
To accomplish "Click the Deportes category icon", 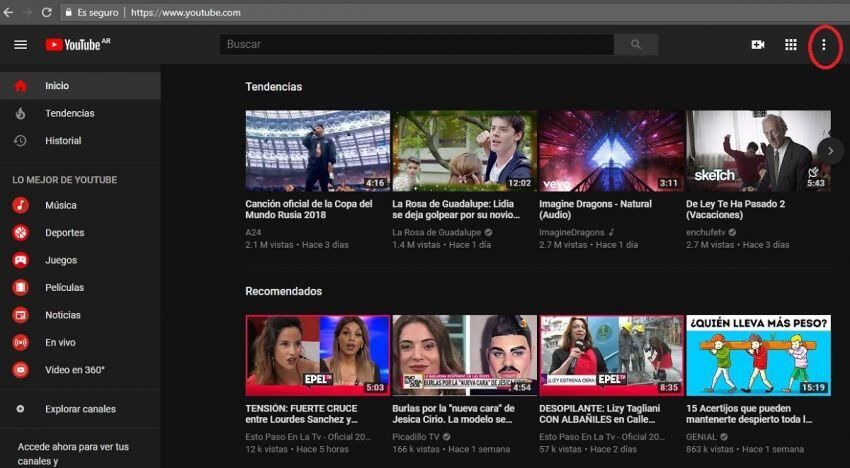I will pos(20,233).
